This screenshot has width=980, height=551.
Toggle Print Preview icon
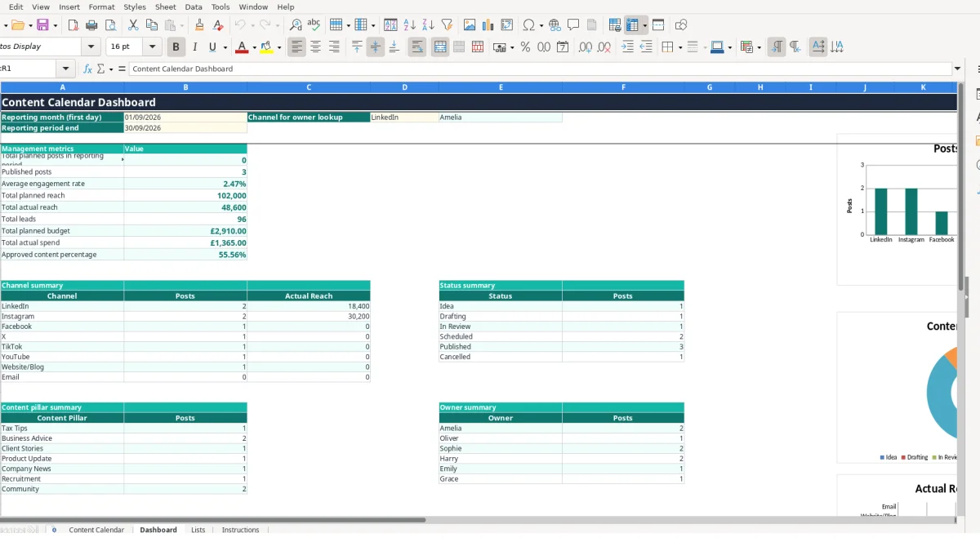point(110,25)
